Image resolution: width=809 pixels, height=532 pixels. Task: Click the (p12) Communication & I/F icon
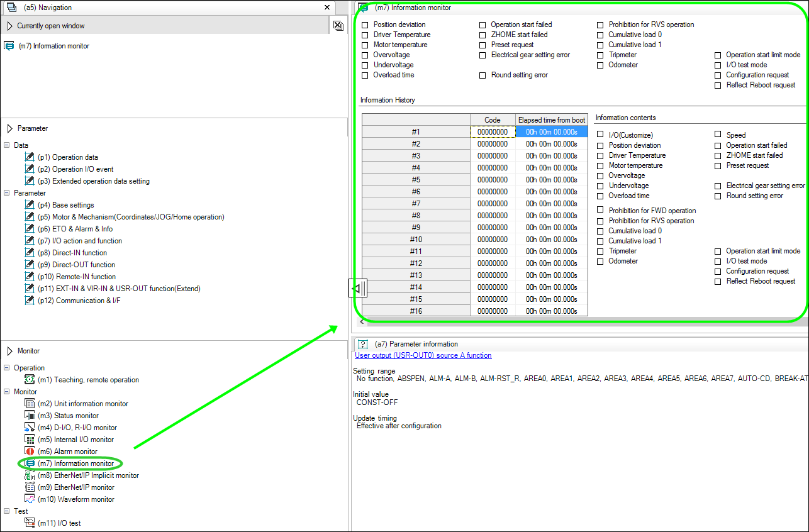(x=30, y=301)
